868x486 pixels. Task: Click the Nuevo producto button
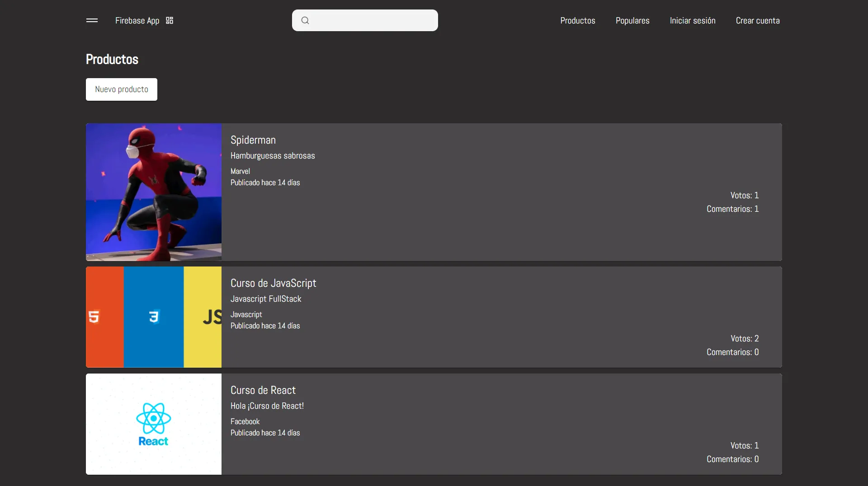[x=122, y=89]
